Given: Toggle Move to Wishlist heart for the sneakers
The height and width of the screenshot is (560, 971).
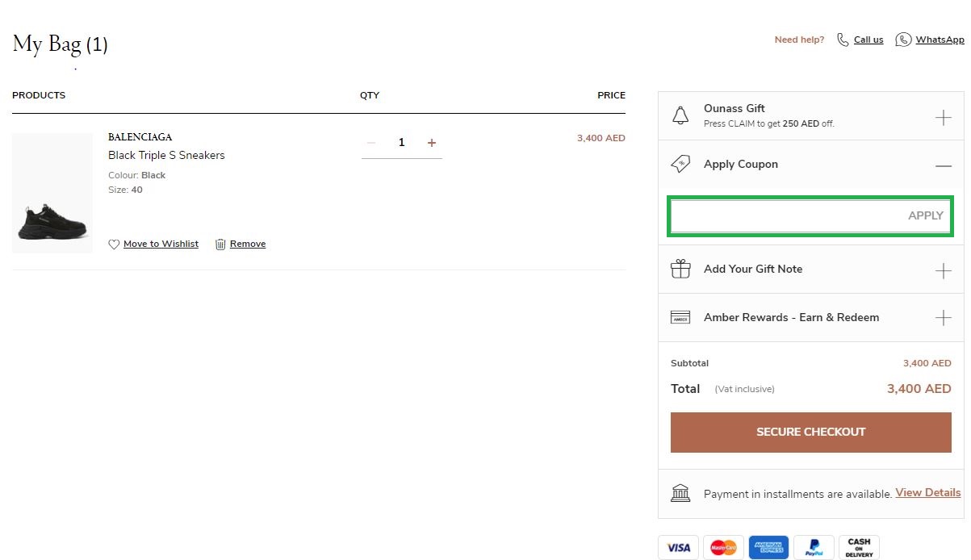Looking at the screenshot, I should (114, 243).
